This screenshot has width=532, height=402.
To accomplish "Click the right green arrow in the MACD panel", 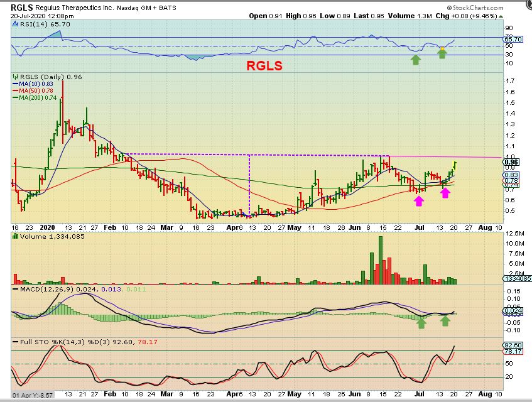I will [445, 321].
